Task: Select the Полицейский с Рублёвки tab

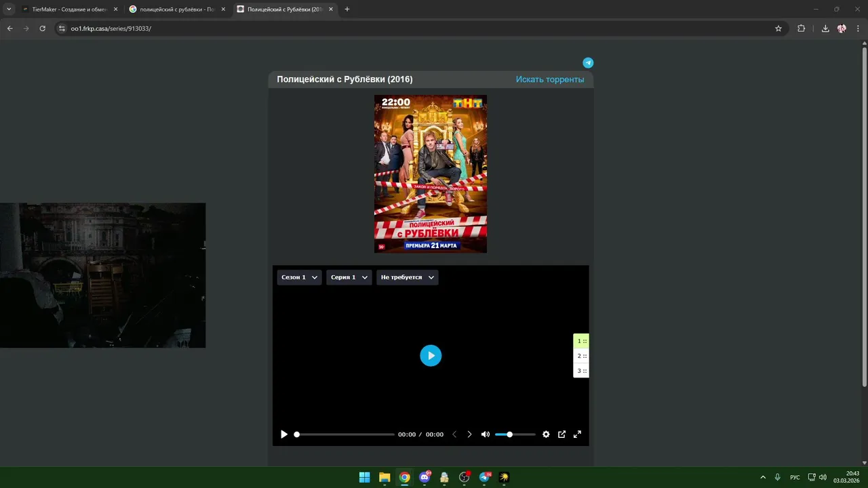Action: pyautogui.click(x=285, y=9)
